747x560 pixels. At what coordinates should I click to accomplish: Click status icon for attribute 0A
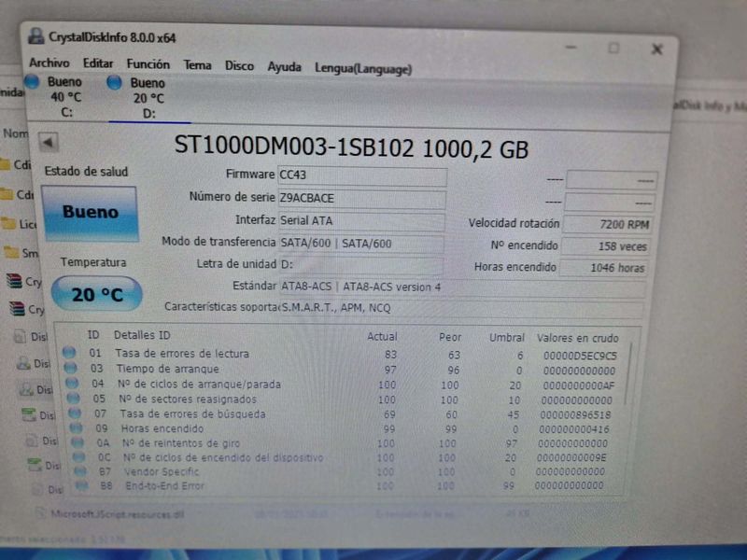tap(78, 441)
